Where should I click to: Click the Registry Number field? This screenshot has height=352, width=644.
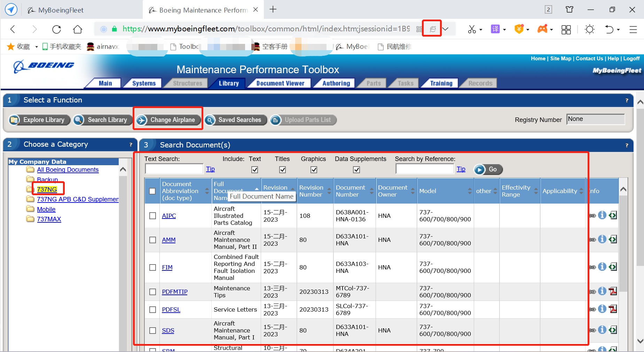(x=596, y=119)
